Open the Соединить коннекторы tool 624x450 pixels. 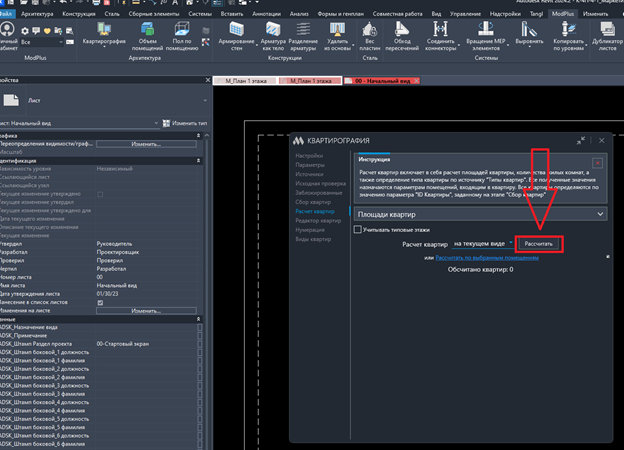[x=441, y=37]
